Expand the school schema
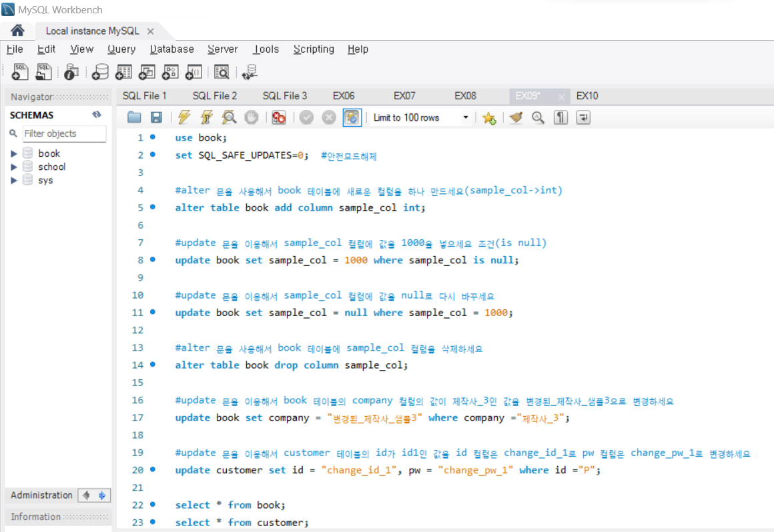774x532 pixels. click(14, 167)
